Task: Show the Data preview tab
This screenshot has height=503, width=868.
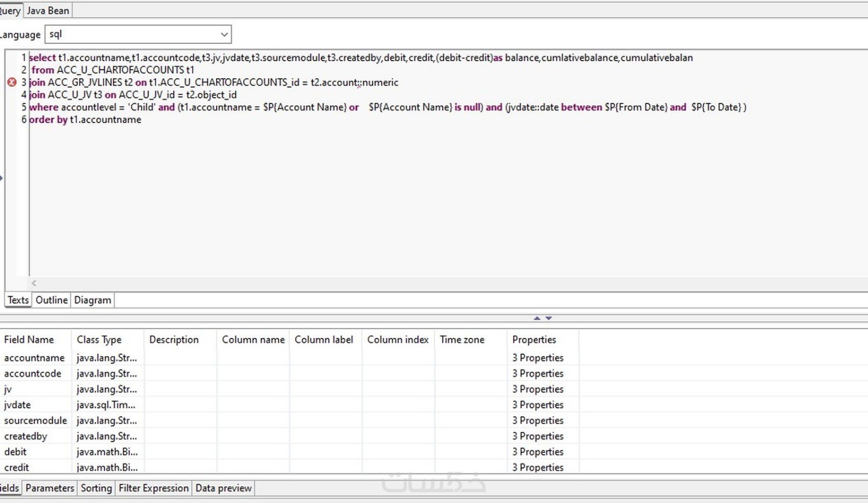Action: click(224, 488)
